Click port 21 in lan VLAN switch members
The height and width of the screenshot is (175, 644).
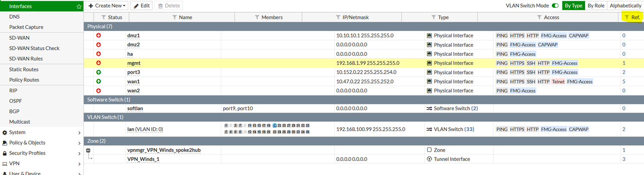coord(275,126)
